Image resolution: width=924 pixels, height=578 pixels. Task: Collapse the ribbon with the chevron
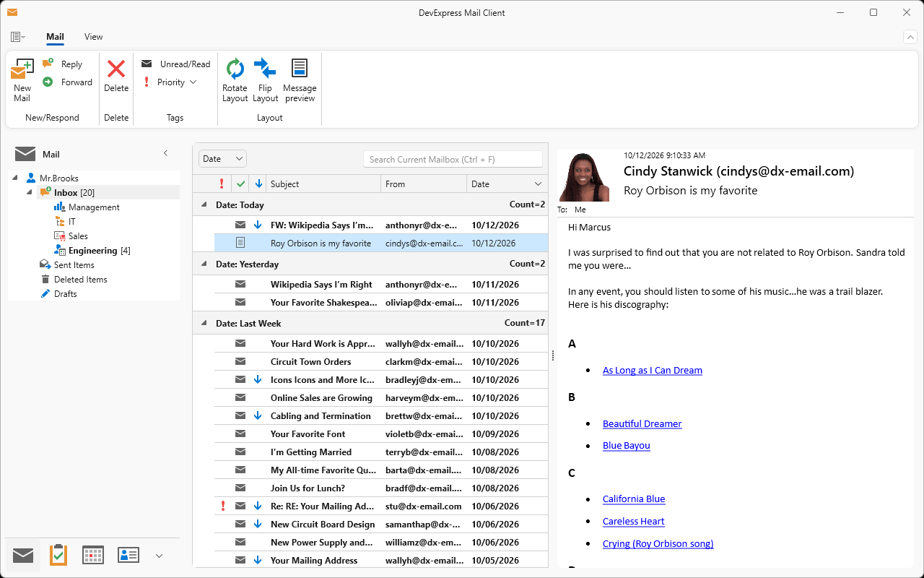click(x=910, y=37)
